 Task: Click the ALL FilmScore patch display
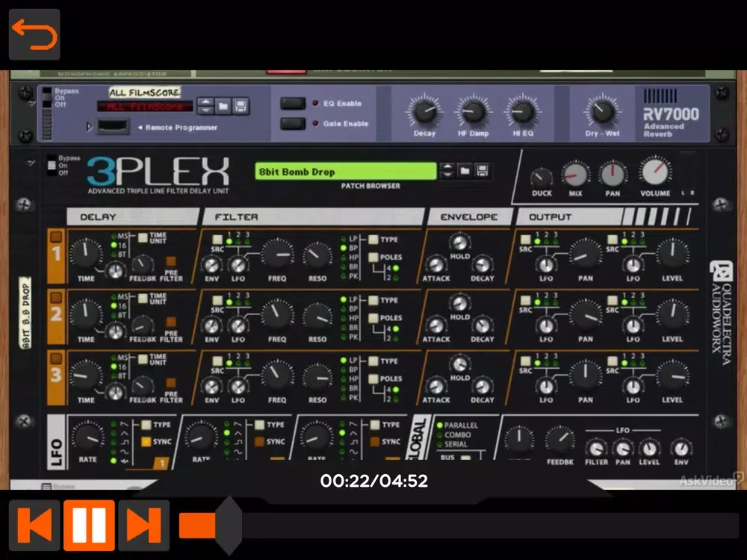click(x=145, y=106)
